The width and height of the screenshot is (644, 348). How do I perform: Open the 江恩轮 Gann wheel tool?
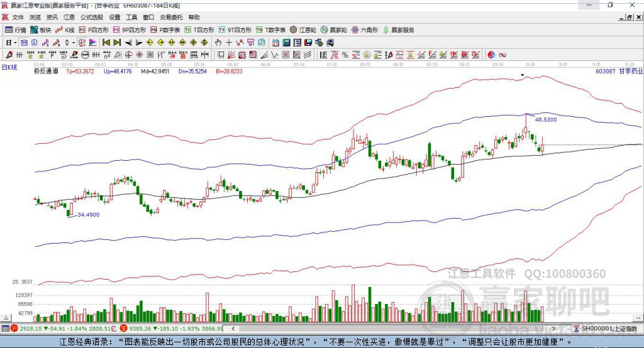(303, 30)
